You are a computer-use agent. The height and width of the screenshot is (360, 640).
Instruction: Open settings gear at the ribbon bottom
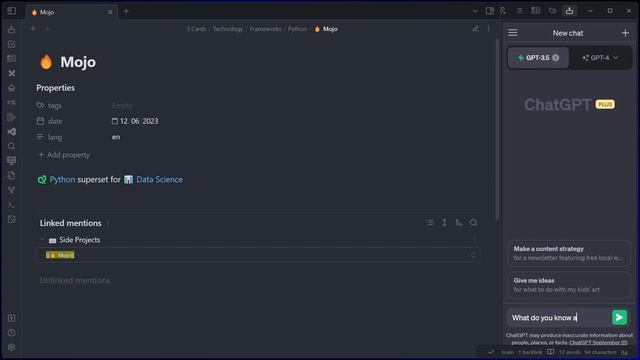pyautogui.click(x=11, y=347)
